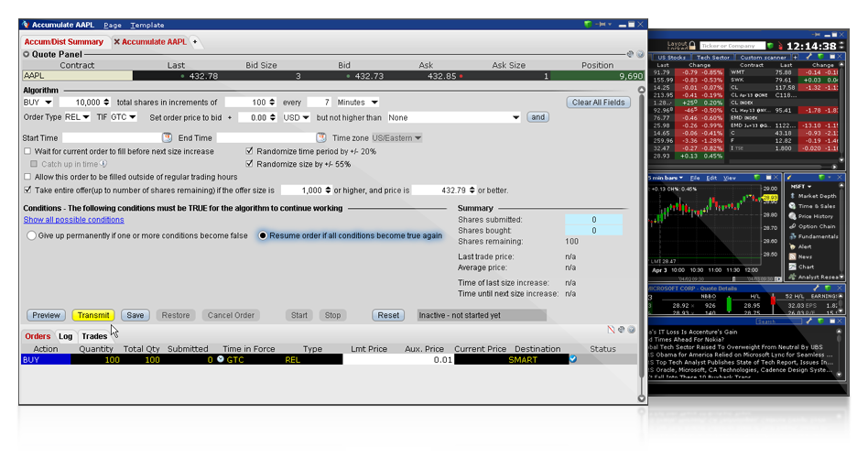The image size is (868, 458).
Task: Add a new tab with plus icon
Action: [x=194, y=42]
